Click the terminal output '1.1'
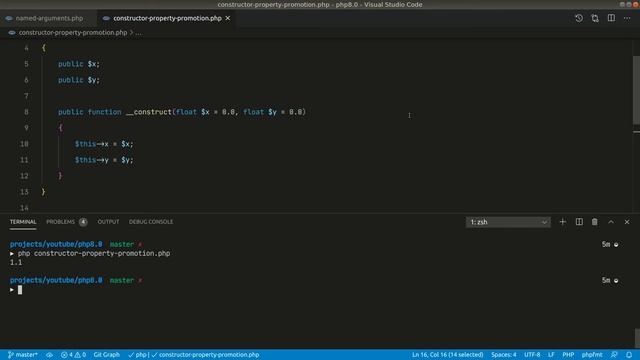This screenshot has width=640, height=360. point(16,262)
